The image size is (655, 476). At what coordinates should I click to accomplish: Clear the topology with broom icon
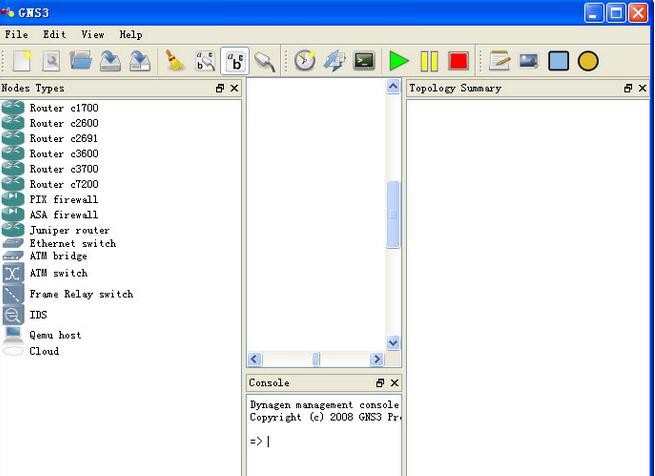pyautogui.click(x=175, y=61)
